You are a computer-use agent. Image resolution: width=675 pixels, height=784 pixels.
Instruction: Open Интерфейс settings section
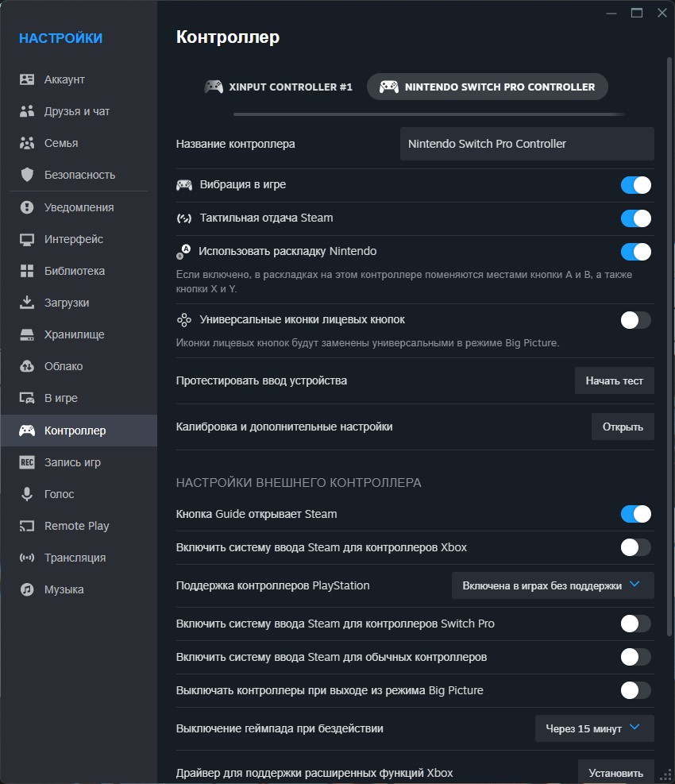coord(79,239)
